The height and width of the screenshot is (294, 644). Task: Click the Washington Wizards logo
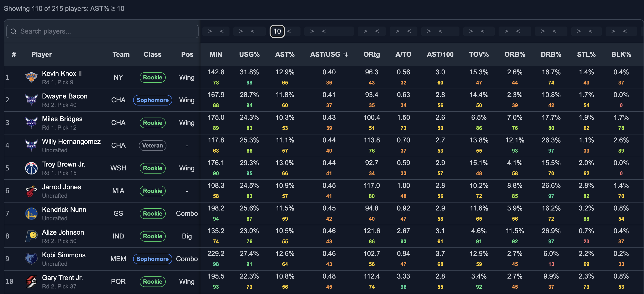31,168
